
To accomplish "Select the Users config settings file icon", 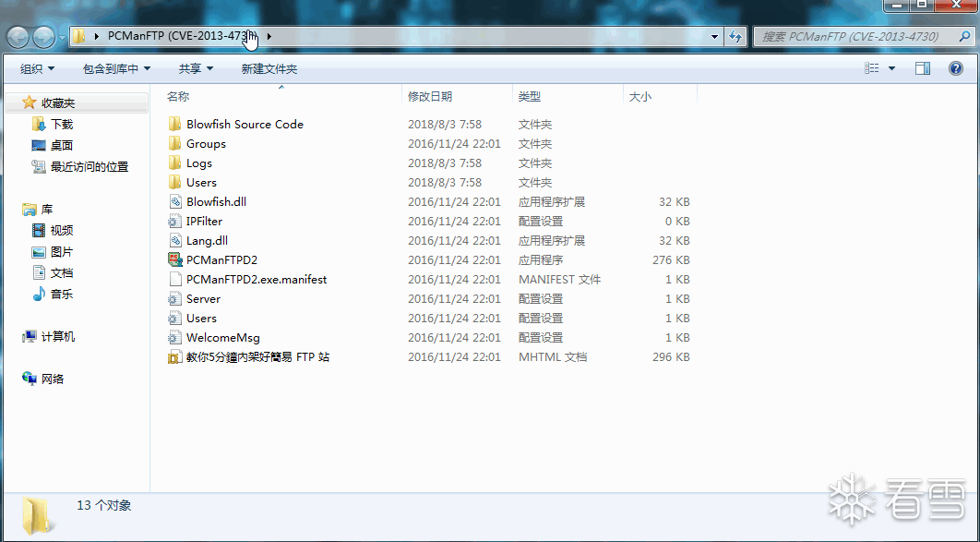I will pos(175,318).
